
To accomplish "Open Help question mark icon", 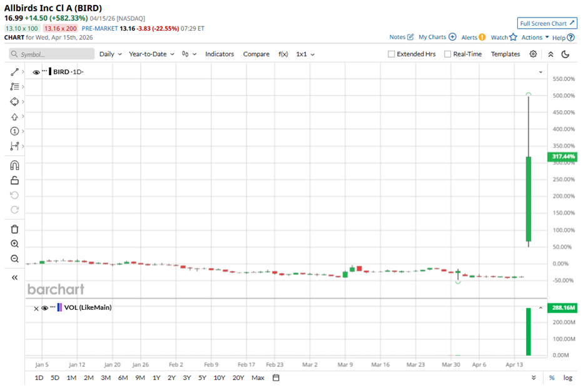I will [570, 38].
